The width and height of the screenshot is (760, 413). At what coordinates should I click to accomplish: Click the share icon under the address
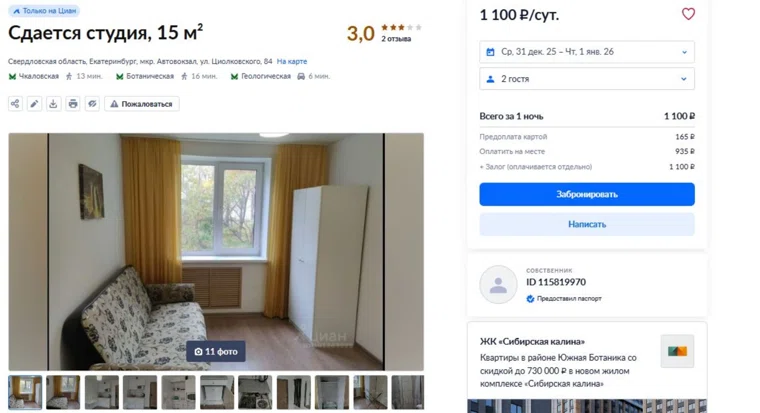pos(15,104)
